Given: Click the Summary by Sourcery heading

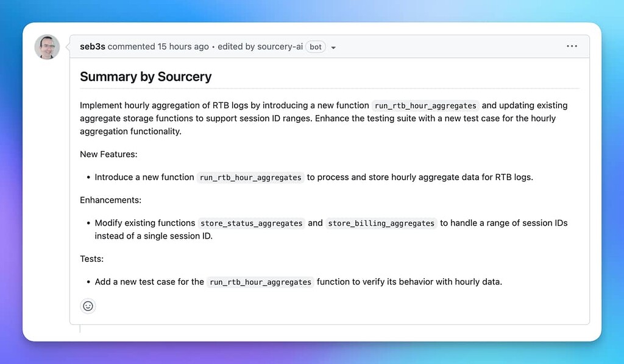Looking at the screenshot, I should tap(145, 77).
